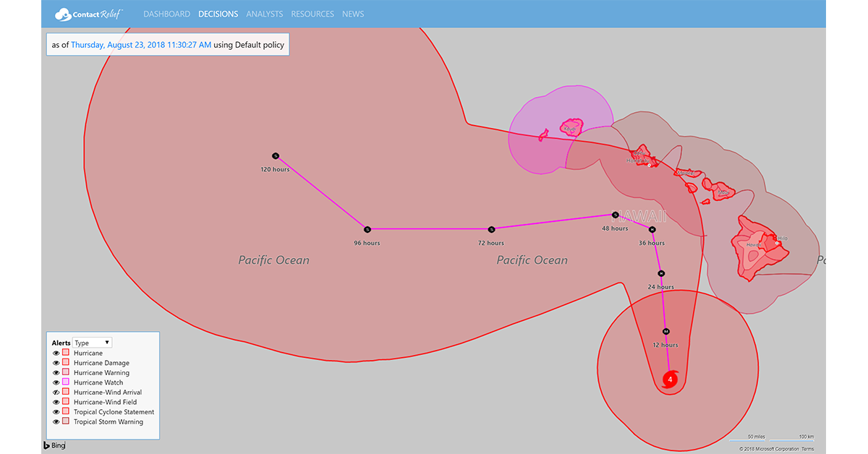Click the 48 hours forecast point
This screenshot has width=868, height=454.
point(615,215)
